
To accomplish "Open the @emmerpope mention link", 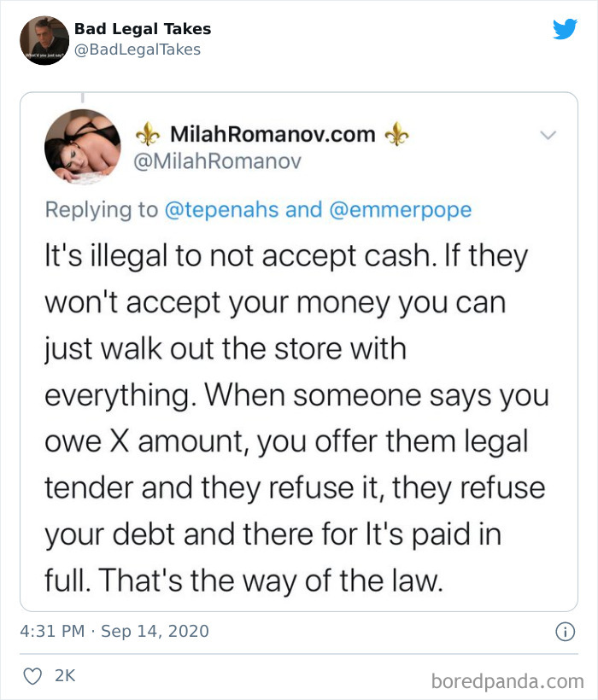I will [x=400, y=209].
